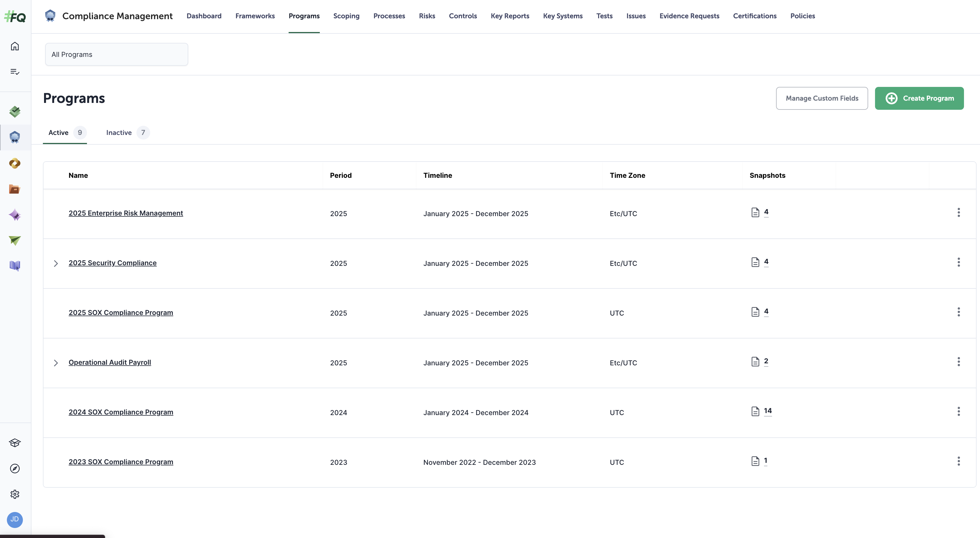Screen dimensions: 980x538
Task: Open the folder app icon in sidebar
Action: (x=15, y=189)
